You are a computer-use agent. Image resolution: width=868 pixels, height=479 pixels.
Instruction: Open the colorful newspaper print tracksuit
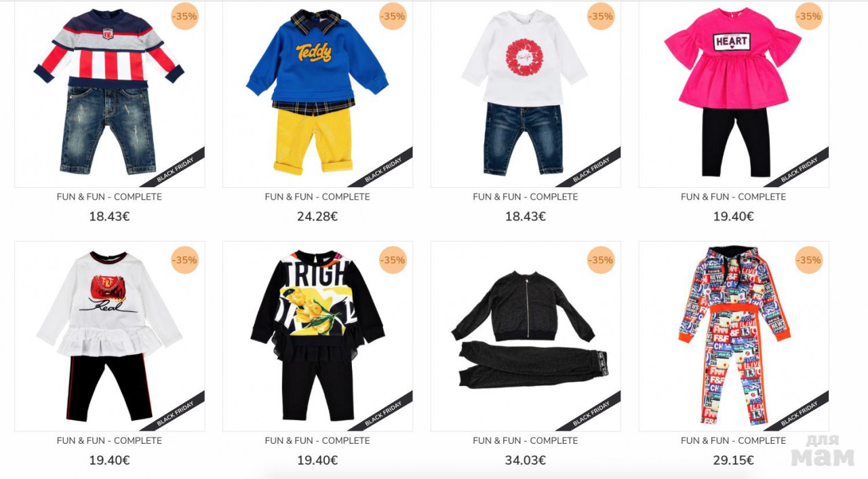pyautogui.click(x=734, y=336)
